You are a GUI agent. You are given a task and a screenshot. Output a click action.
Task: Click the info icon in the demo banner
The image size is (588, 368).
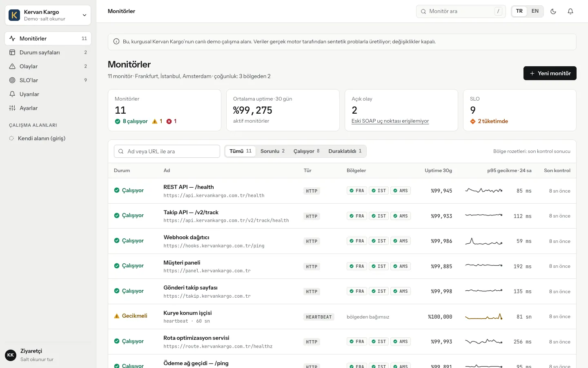[116, 42]
